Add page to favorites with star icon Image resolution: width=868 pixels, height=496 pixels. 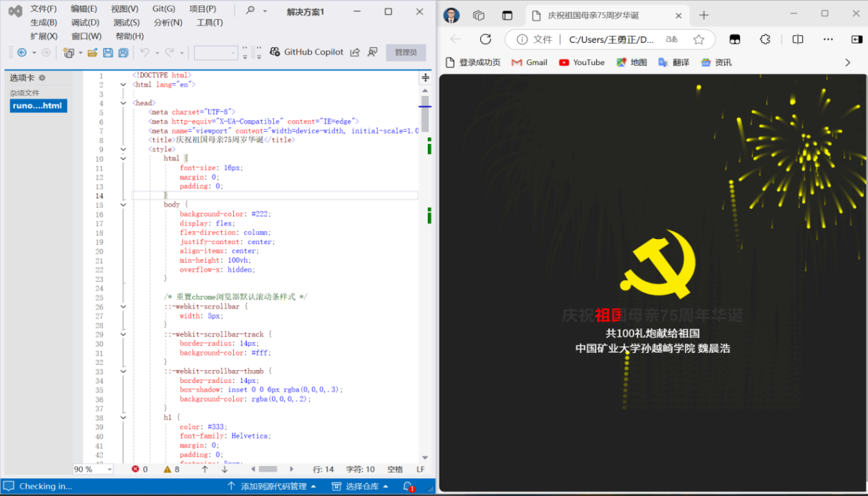click(x=698, y=39)
